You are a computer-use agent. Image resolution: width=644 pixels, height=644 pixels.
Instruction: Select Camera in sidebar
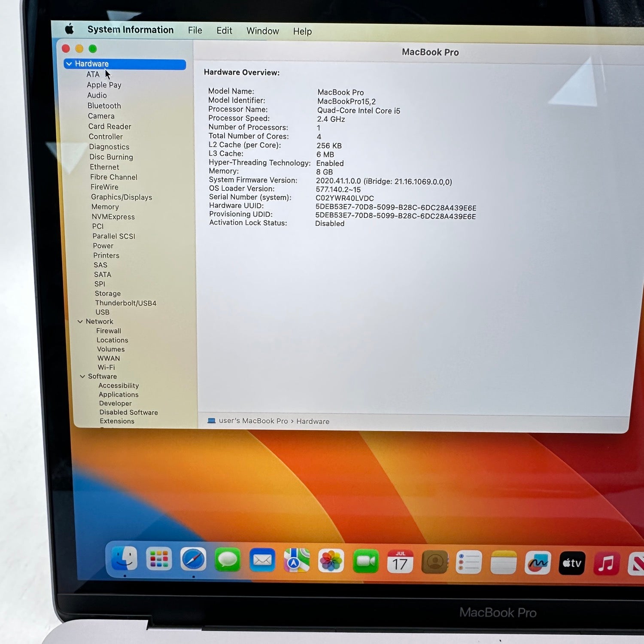pos(101,116)
